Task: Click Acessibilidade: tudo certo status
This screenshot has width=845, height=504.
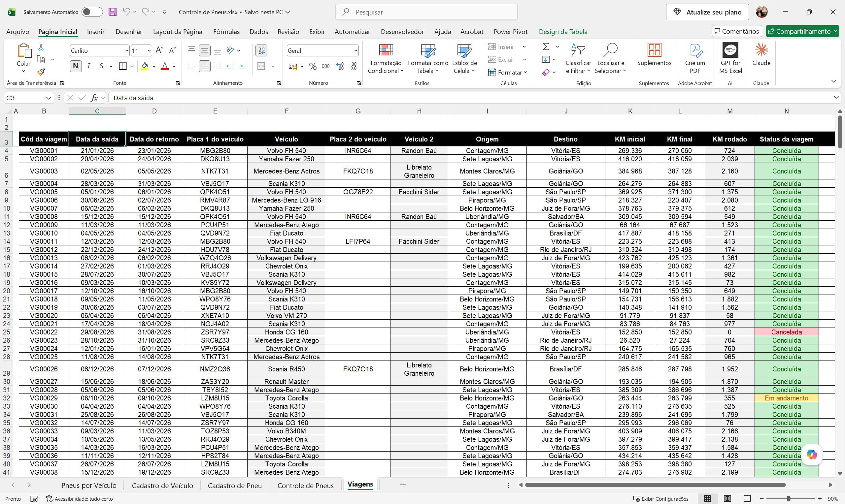Action: click(x=80, y=499)
